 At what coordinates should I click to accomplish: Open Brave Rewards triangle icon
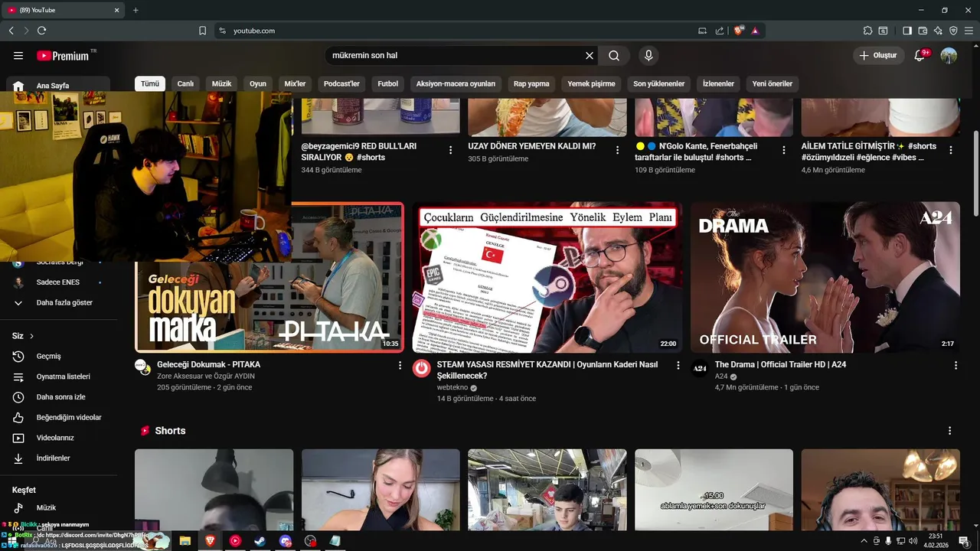point(755,31)
